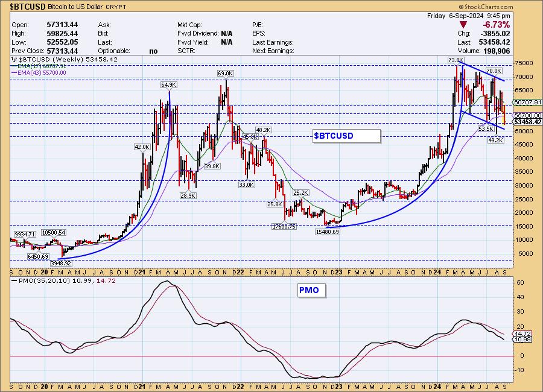Screen dimensions: 543x392
Task: Select the Fwd Dividend N/A value
Action: click(x=227, y=34)
